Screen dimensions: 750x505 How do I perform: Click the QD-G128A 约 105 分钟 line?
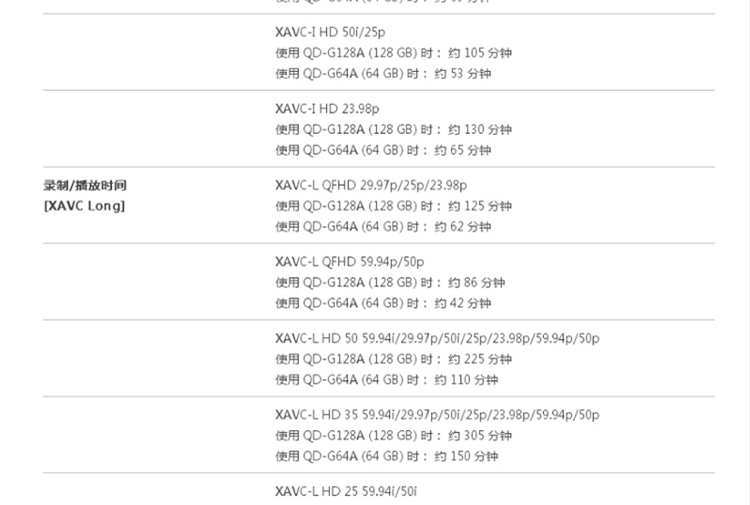click(394, 53)
